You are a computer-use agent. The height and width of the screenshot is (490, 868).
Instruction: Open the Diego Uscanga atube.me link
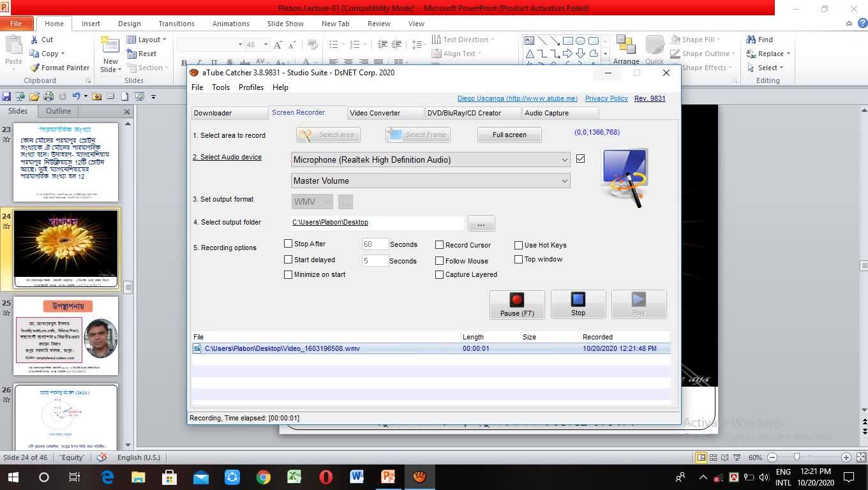coord(518,98)
